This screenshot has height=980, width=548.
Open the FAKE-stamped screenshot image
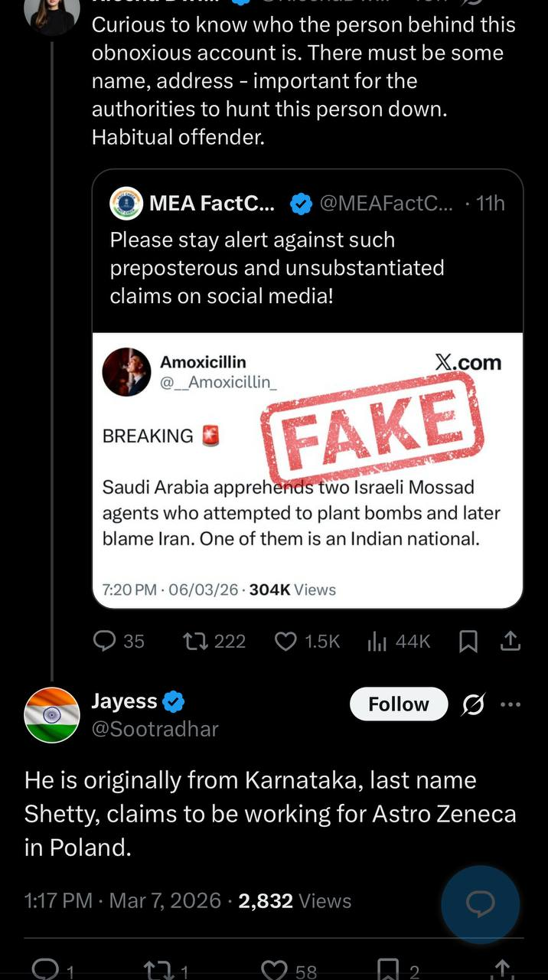point(308,469)
